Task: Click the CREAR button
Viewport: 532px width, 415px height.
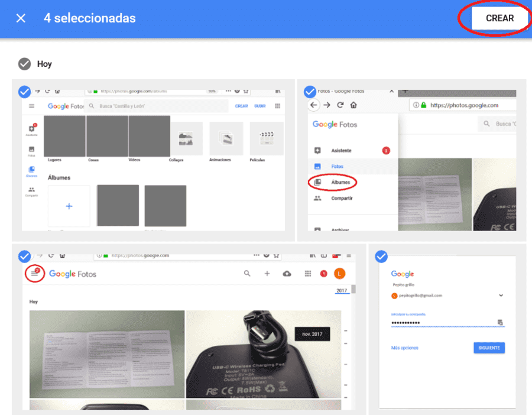Action: coord(499,18)
